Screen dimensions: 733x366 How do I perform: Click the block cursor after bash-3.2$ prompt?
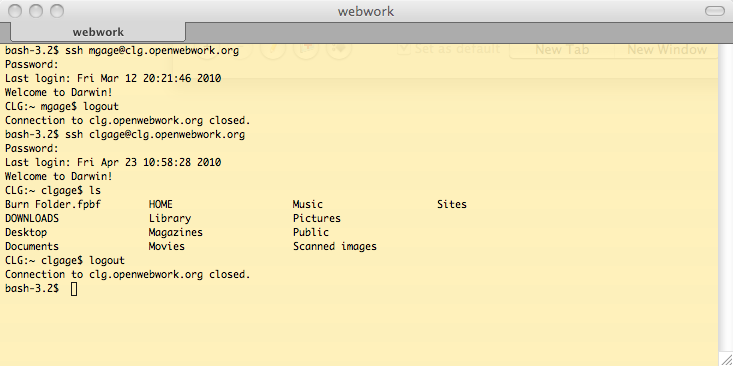tap(74, 289)
